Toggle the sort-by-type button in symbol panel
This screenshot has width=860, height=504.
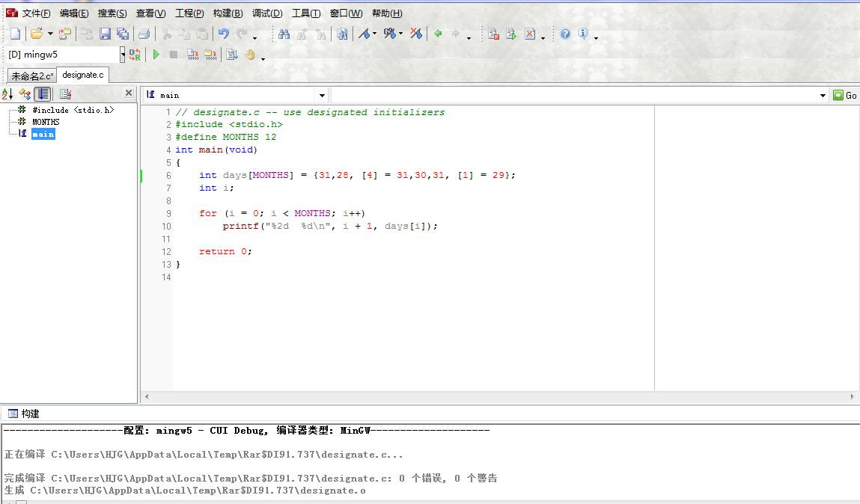point(25,93)
